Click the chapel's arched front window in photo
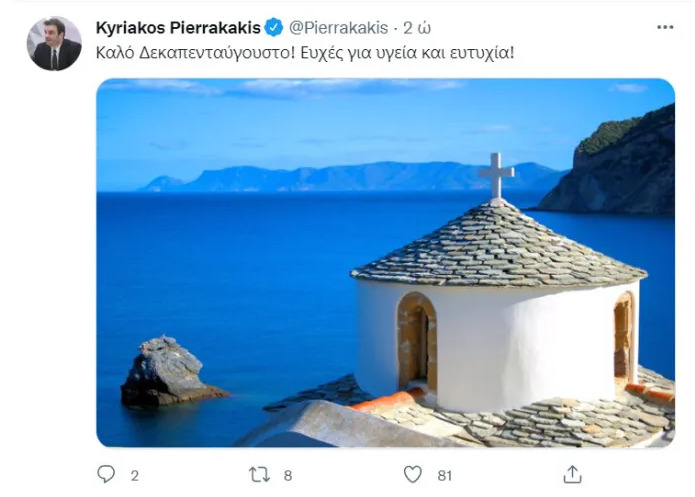695x497 pixels. coord(417,341)
